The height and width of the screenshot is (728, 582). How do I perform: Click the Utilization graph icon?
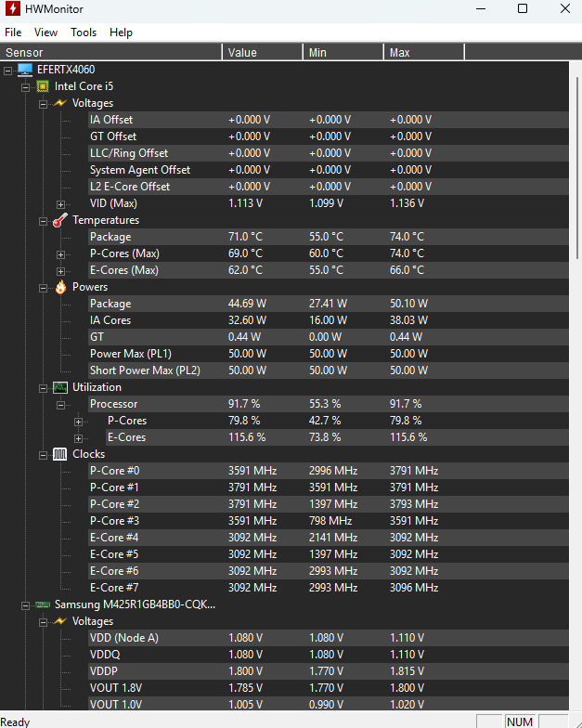point(60,387)
